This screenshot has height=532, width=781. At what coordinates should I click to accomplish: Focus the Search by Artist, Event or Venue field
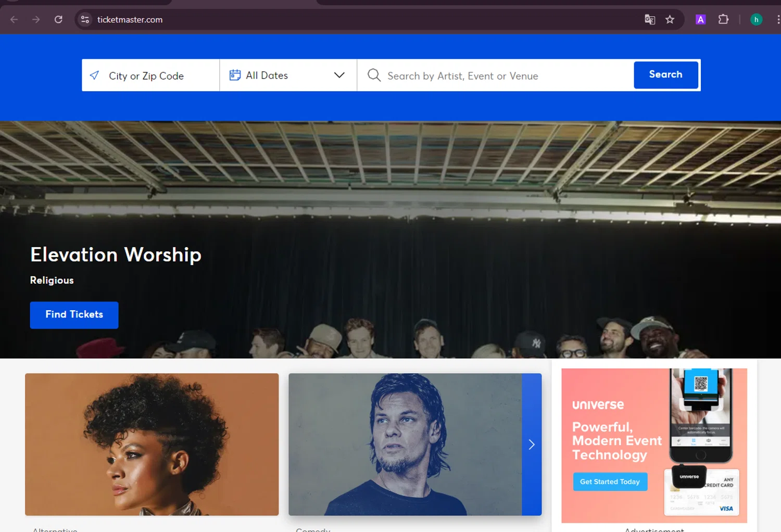point(495,75)
